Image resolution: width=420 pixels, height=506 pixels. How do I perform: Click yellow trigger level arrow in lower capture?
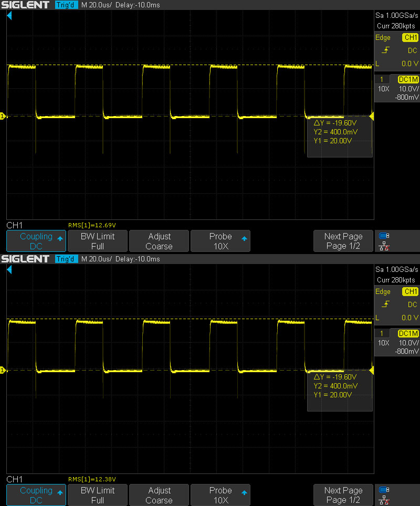[372, 371]
